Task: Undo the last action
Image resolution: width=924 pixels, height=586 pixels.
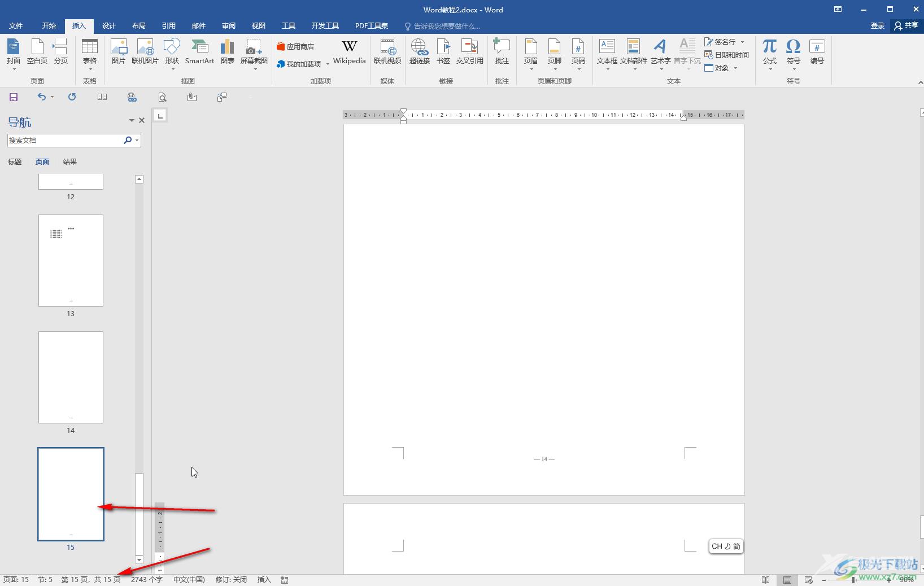Action: pyautogui.click(x=42, y=97)
